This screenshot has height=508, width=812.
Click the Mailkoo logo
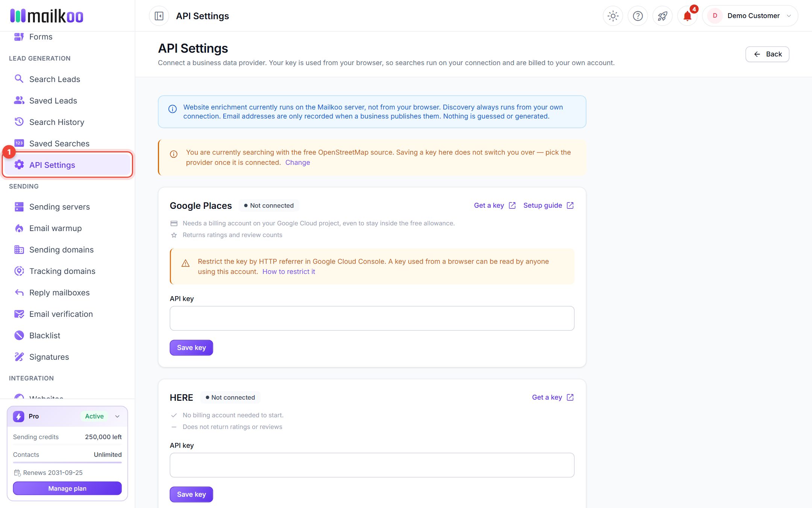(x=47, y=16)
